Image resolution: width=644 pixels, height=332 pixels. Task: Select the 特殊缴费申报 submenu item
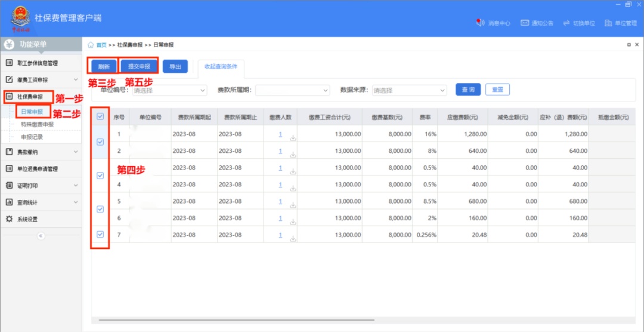tap(38, 124)
